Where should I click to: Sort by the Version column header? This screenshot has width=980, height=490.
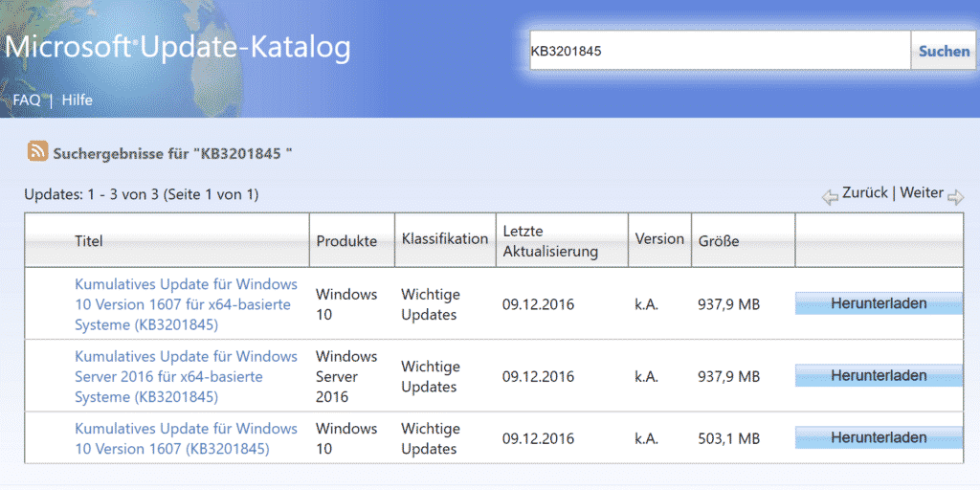[x=659, y=238]
